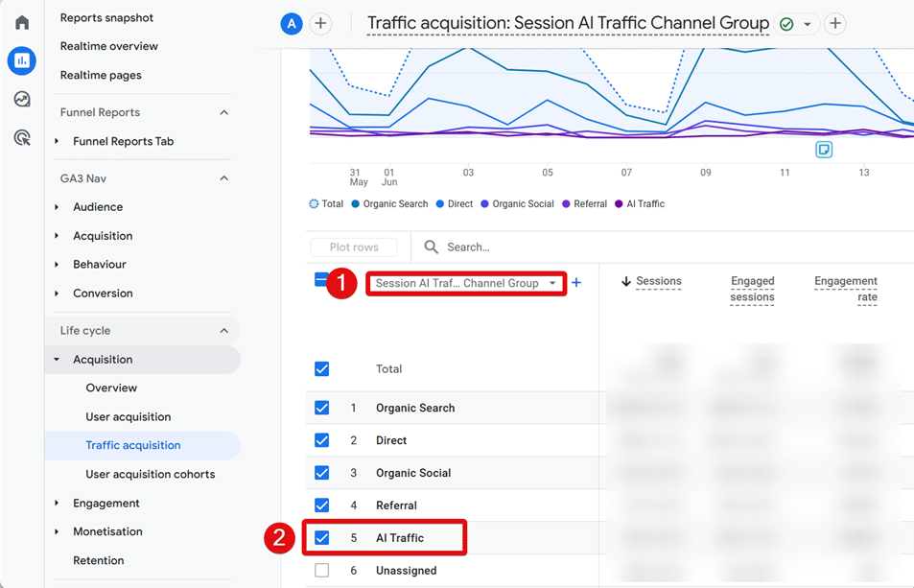Toggle Organic Search legend item
The width and height of the screenshot is (914, 588).
tap(389, 204)
